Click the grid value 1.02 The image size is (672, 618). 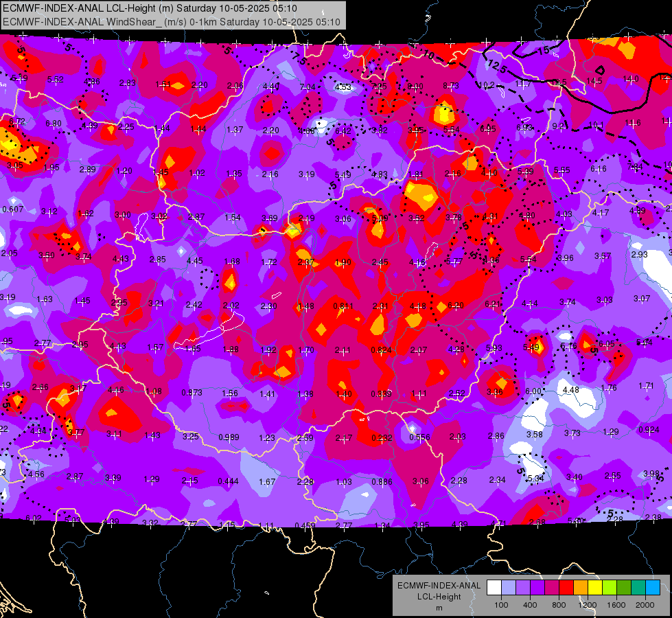(197, 173)
